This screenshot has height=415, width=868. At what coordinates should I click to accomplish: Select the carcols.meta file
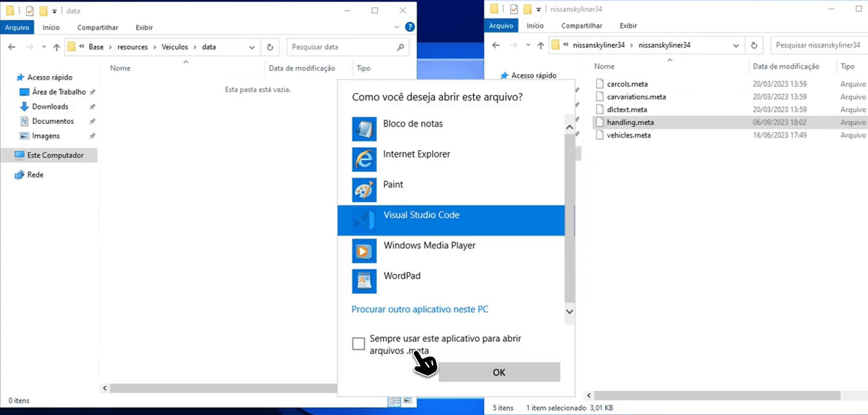pyautogui.click(x=627, y=84)
